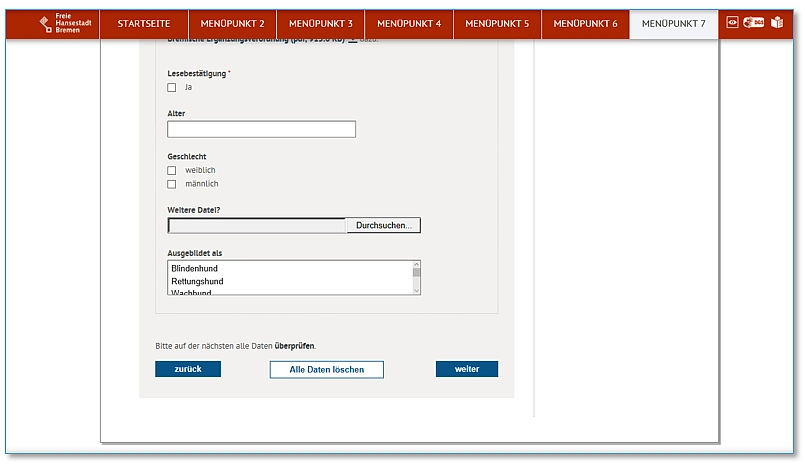The width and height of the screenshot is (805, 464).
Task: Open Menüpunkt 4
Action: point(409,23)
